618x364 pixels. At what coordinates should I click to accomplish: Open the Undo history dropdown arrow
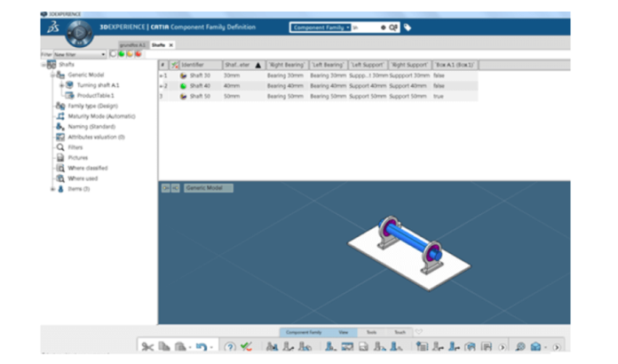pos(211,347)
